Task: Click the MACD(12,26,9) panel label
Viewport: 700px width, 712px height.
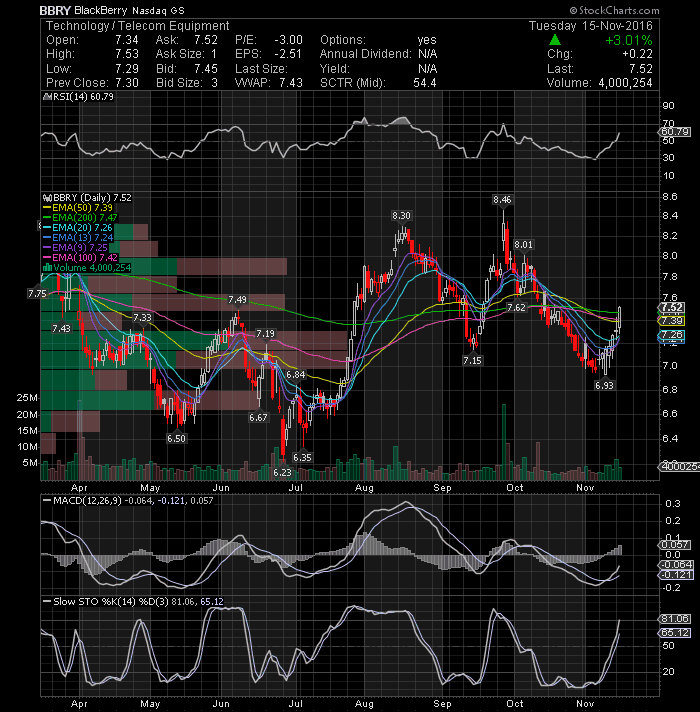Action: [x=87, y=500]
